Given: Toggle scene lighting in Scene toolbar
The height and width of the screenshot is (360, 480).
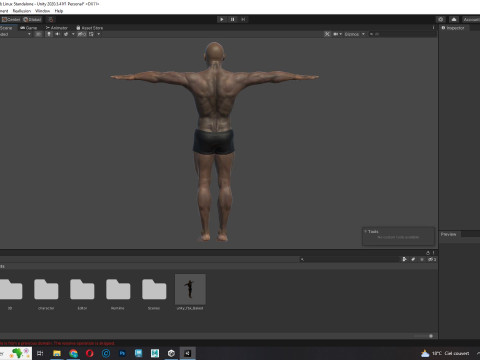Looking at the screenshot, I should coord(49,34).
